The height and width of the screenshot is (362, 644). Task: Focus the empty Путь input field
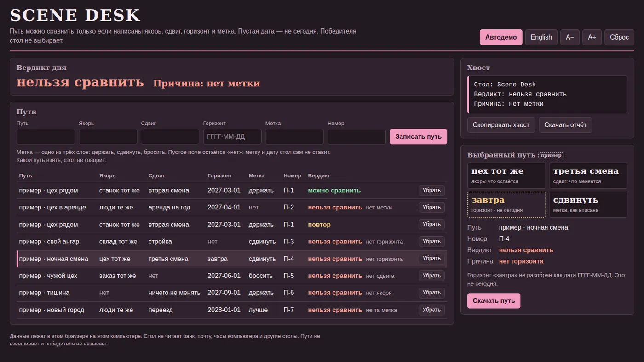46,136
